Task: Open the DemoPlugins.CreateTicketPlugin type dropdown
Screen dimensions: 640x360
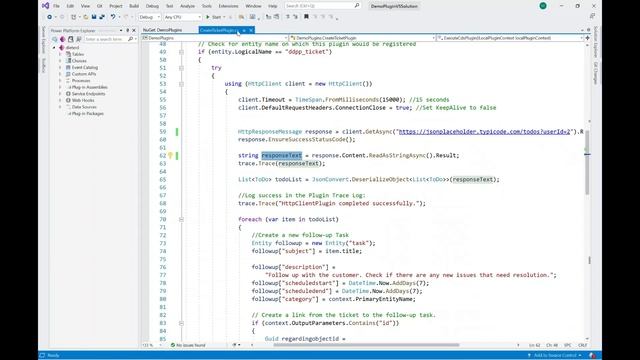Action: click(x=362, y=38)
